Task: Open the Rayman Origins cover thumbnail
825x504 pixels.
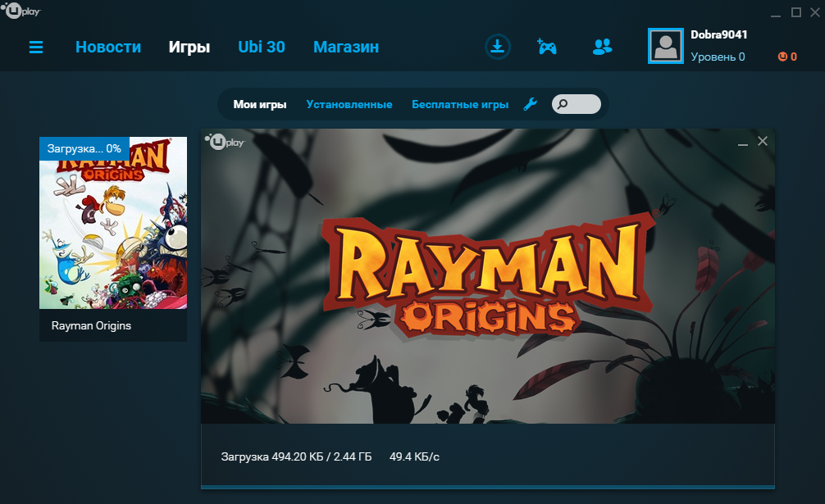Action: point(113,223)
